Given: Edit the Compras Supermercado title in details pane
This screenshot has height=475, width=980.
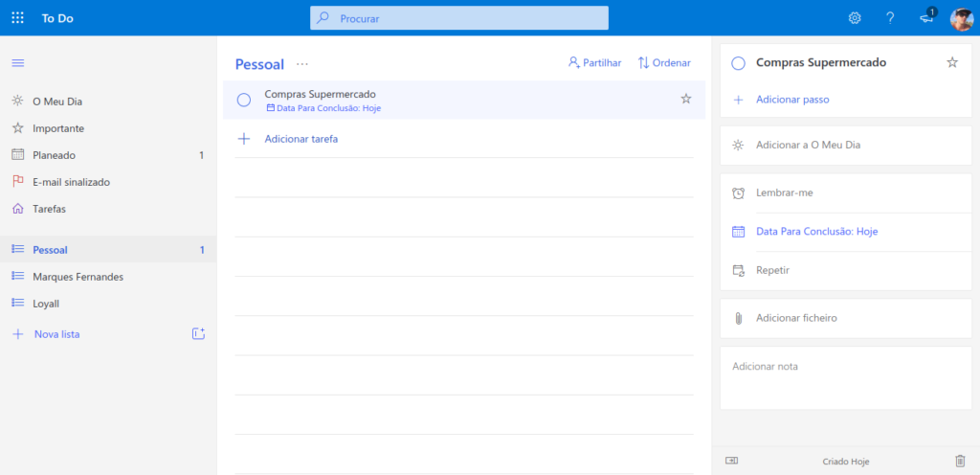Looking at the screenshot, I should coord(820,62).
